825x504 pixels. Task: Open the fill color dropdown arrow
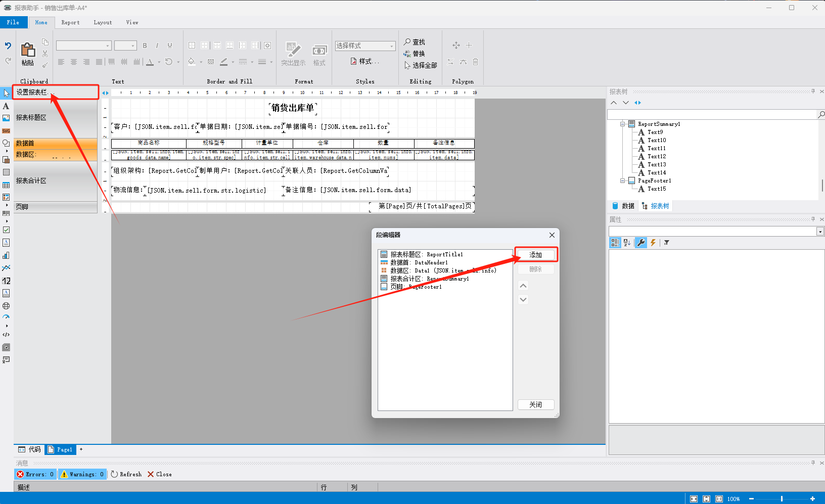pos(201,62)
